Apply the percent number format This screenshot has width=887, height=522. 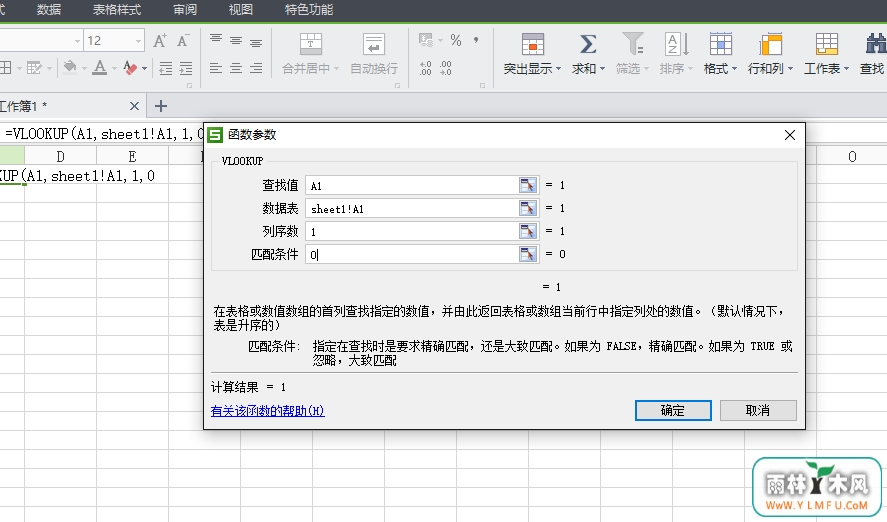click(456, 40)
